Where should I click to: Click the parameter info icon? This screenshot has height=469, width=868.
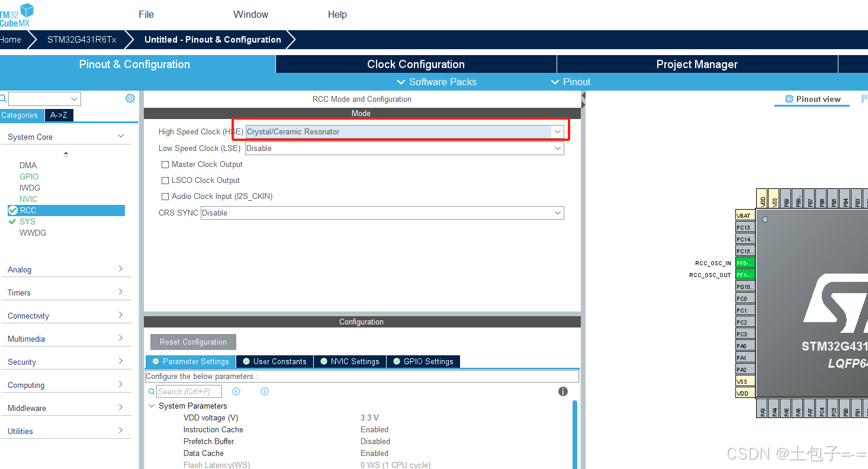[563, 391]
